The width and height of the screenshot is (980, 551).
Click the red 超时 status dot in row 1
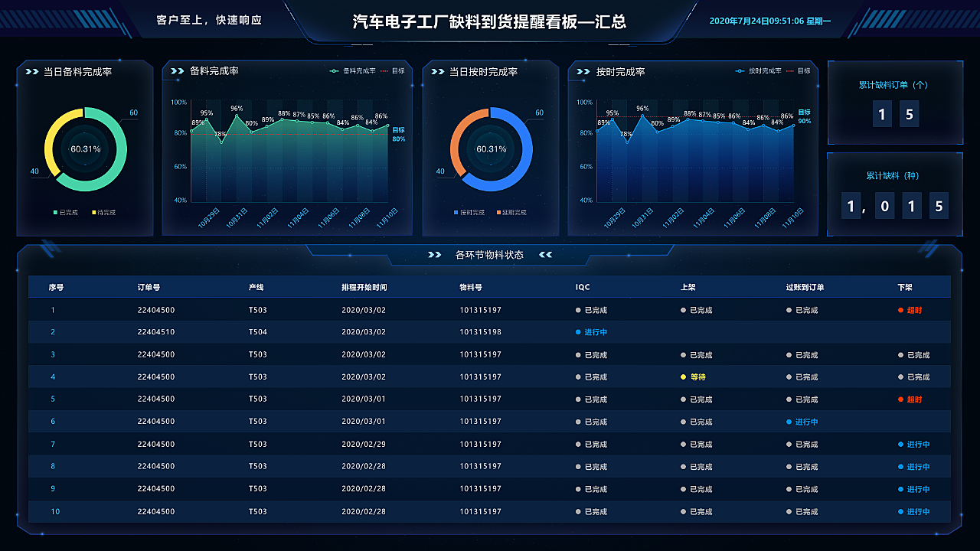(x=900, y=311)
